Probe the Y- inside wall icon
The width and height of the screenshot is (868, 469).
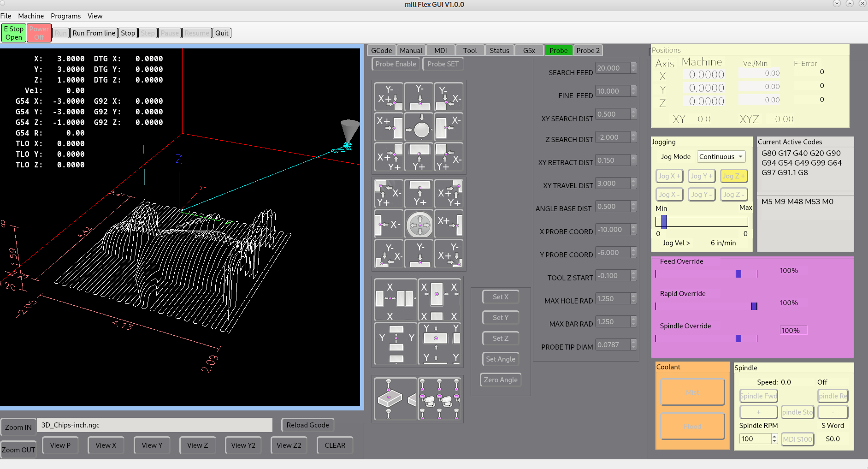point(419,254)
